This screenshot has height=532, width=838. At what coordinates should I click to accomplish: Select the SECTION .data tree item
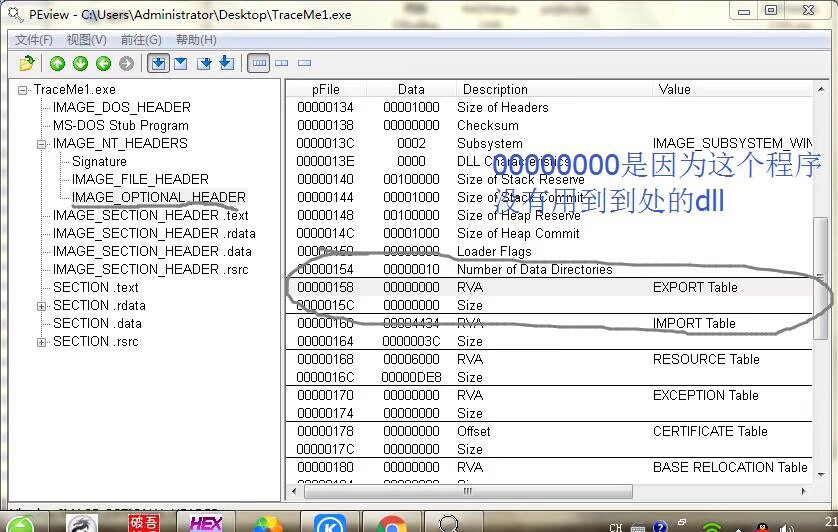(97, 323)
